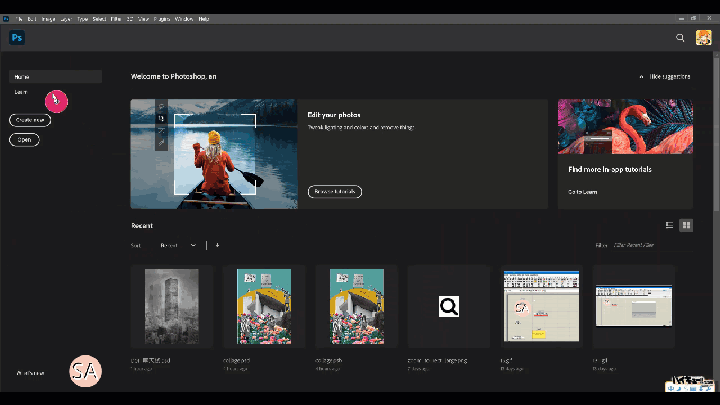Open the user profile avatar

(x=703, y=38)
